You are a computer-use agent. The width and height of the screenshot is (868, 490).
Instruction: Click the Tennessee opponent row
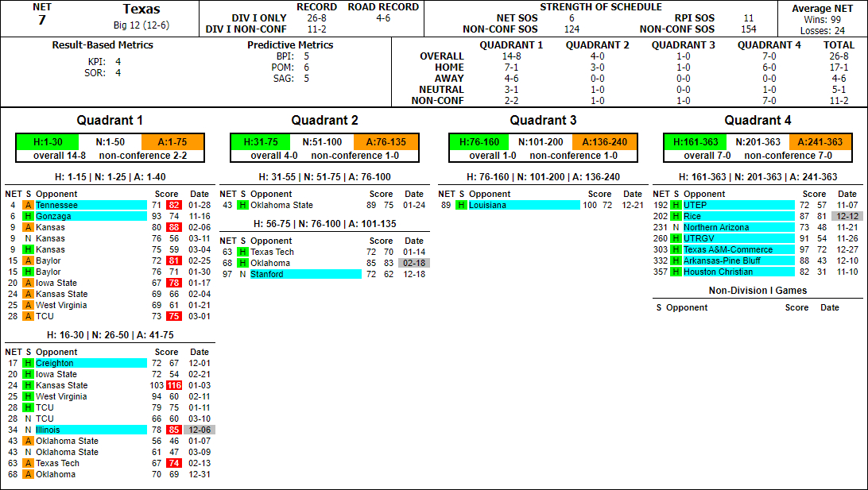[x=110, y=205]
